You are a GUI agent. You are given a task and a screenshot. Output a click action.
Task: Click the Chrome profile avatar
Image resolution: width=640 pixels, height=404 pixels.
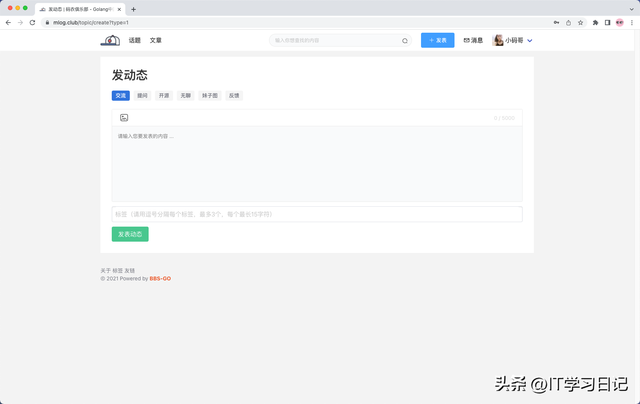620,22
